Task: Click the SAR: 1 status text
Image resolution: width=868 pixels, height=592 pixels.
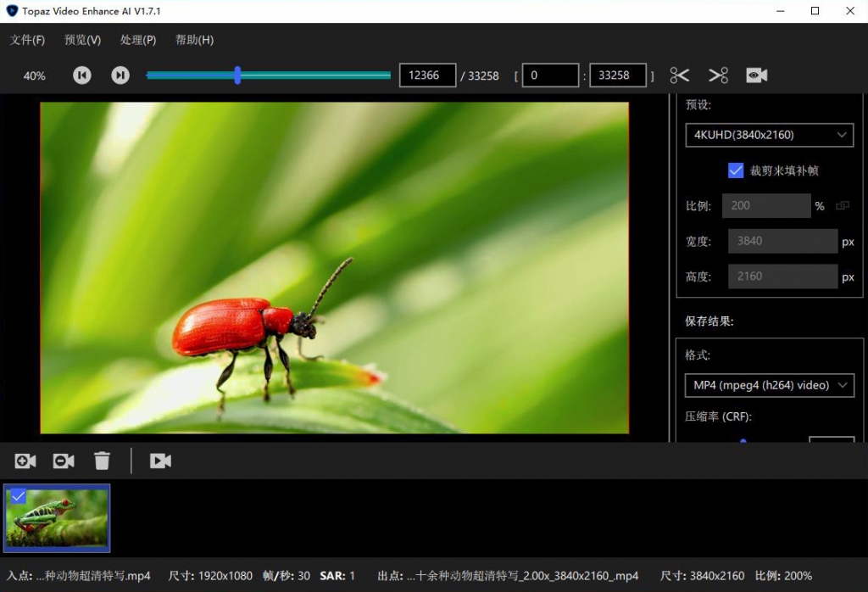Action: 337,576
